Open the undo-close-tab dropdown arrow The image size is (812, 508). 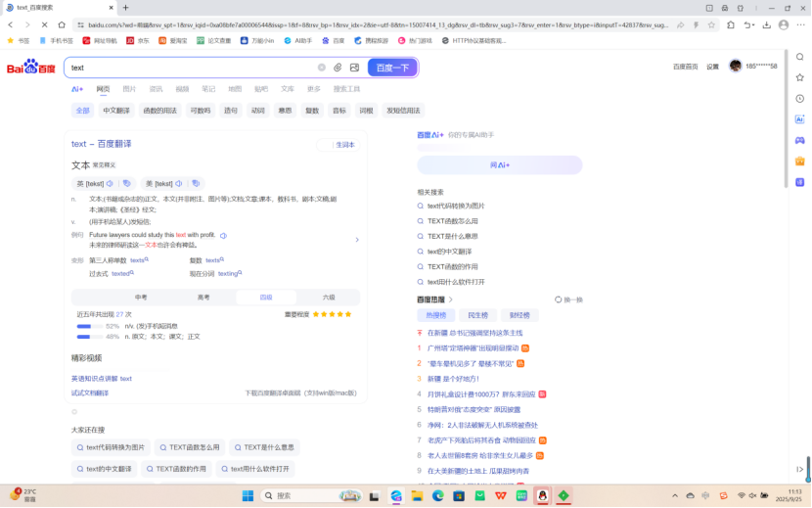pos(753,24)
